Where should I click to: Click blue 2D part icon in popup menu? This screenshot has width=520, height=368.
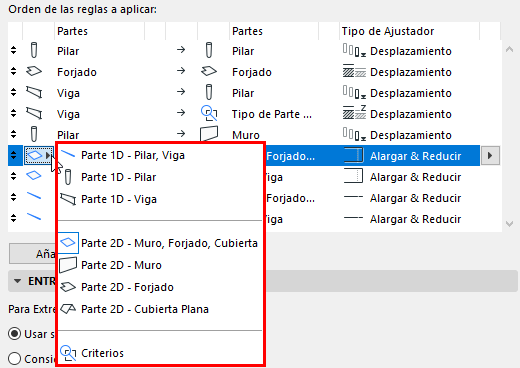point(68,243)
